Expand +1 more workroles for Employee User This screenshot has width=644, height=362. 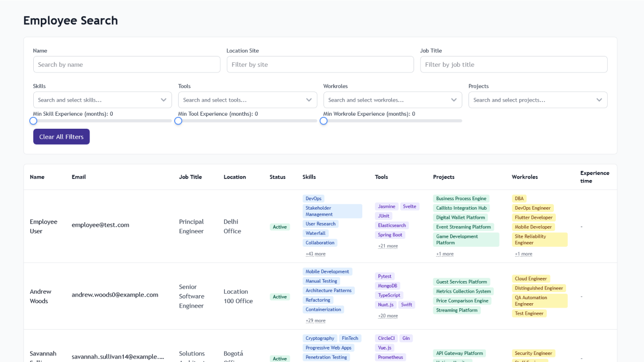(x=523, y=253)
